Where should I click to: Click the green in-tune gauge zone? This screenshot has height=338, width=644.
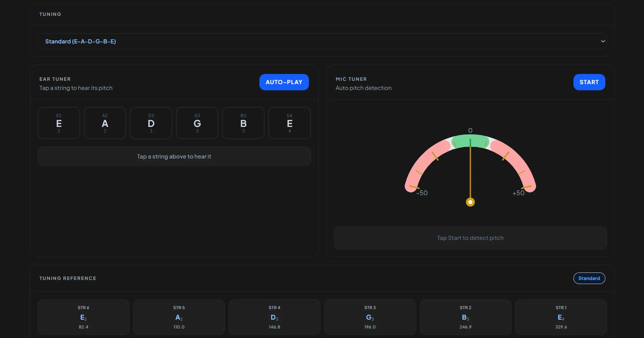[x=470, y=141]
